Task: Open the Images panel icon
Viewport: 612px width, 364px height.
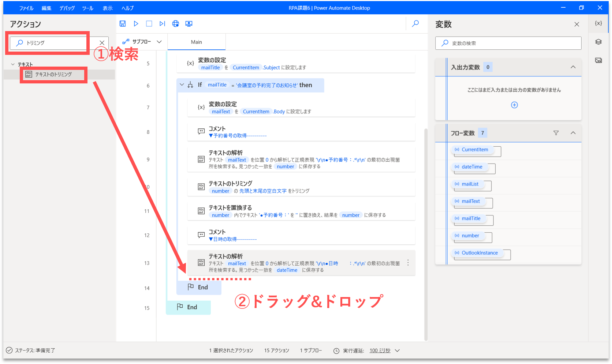Action: click(598, 60)
